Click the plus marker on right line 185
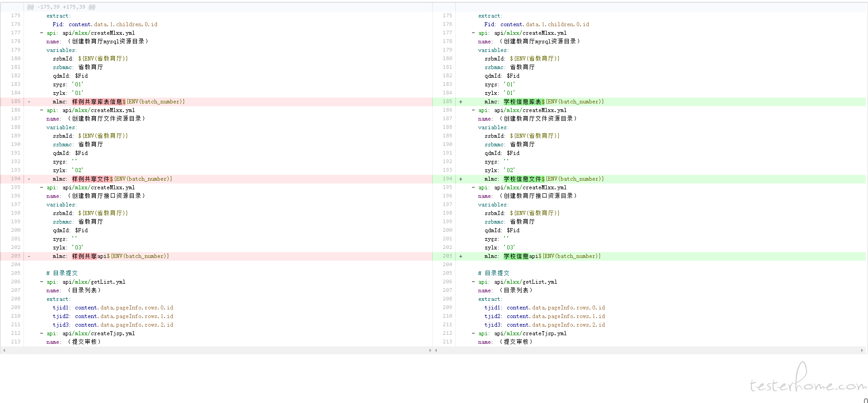 [461, 102]
